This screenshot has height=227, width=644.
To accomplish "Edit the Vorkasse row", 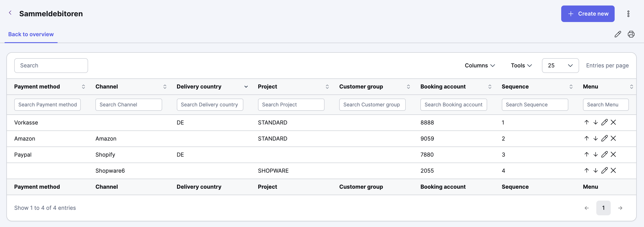I will (605, 122).
